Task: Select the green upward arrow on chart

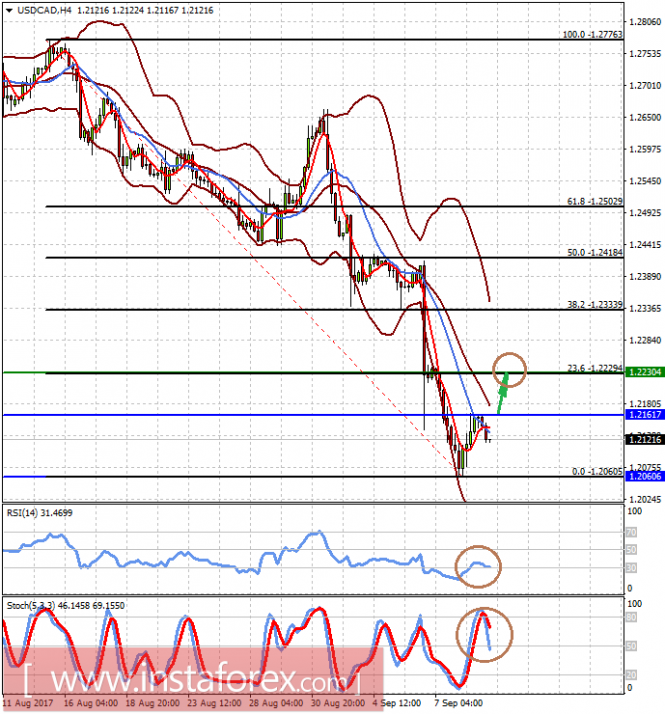Action: (x=502, y=393)
